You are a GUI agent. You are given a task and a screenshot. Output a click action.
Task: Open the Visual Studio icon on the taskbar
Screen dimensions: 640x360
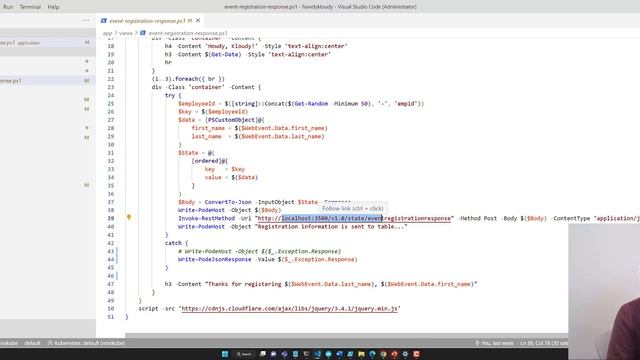pyautogui.click(x=284, y=354)
